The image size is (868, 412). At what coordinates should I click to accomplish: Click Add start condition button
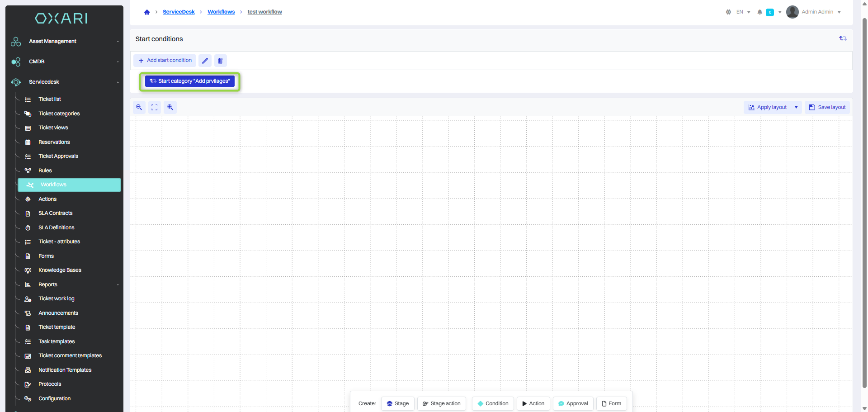click(x=165, y=61)
